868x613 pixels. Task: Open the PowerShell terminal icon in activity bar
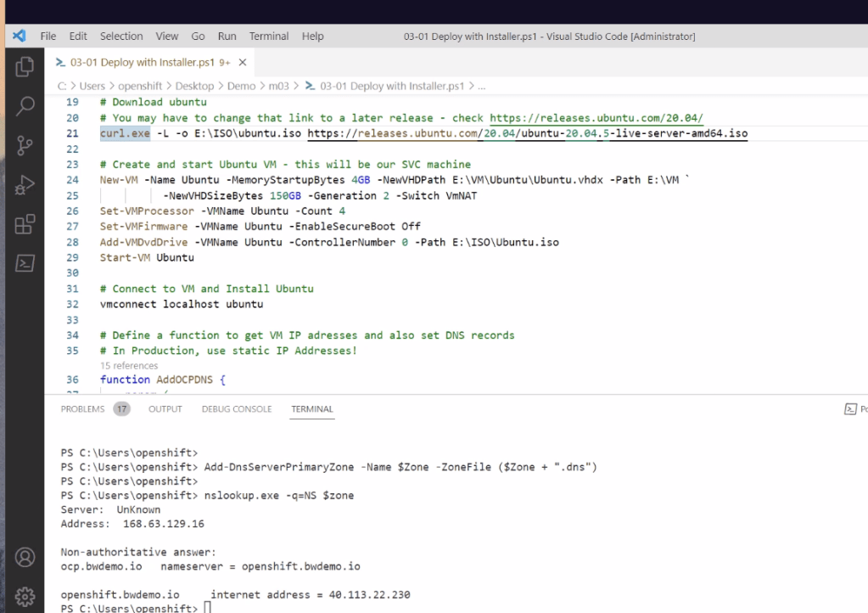click(25, 263)
